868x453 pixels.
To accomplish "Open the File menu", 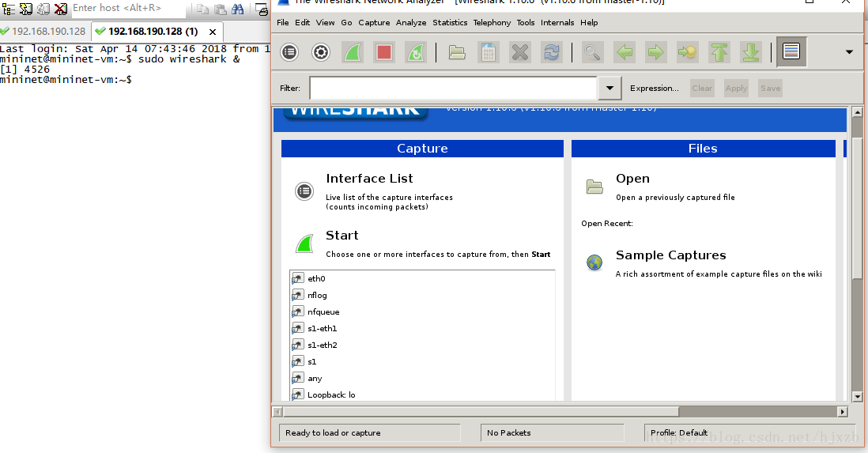I will 283,23.
